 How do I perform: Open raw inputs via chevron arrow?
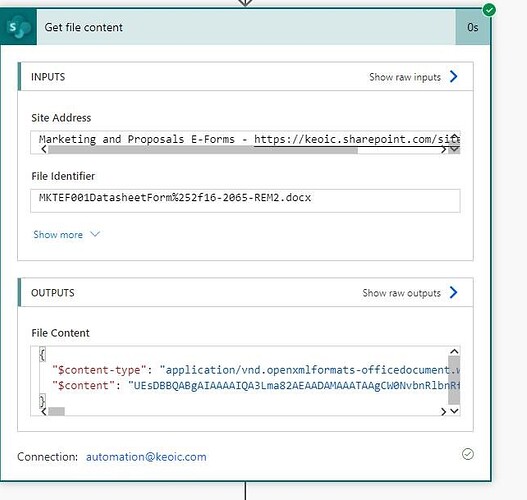[x=454, y=77]
